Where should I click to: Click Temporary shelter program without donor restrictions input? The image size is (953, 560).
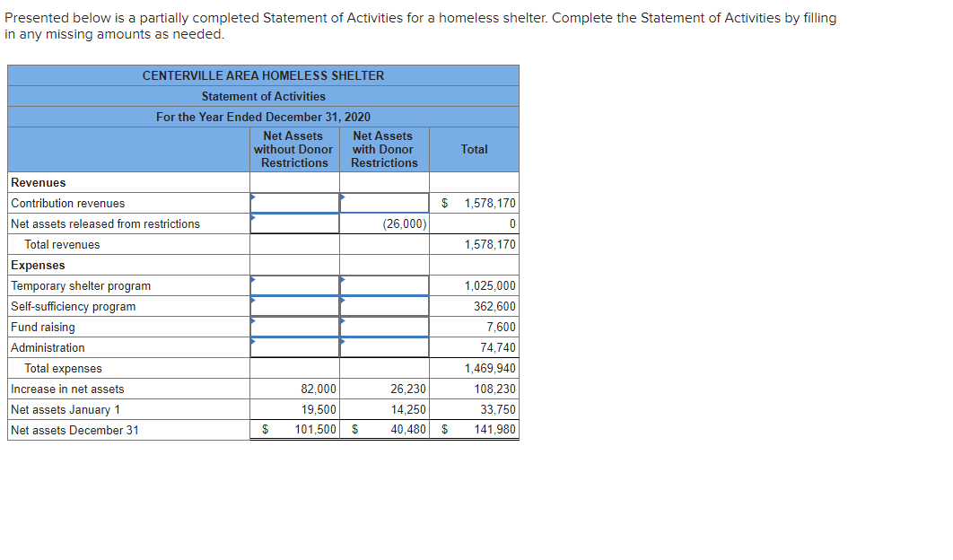[x=294, y=285]
